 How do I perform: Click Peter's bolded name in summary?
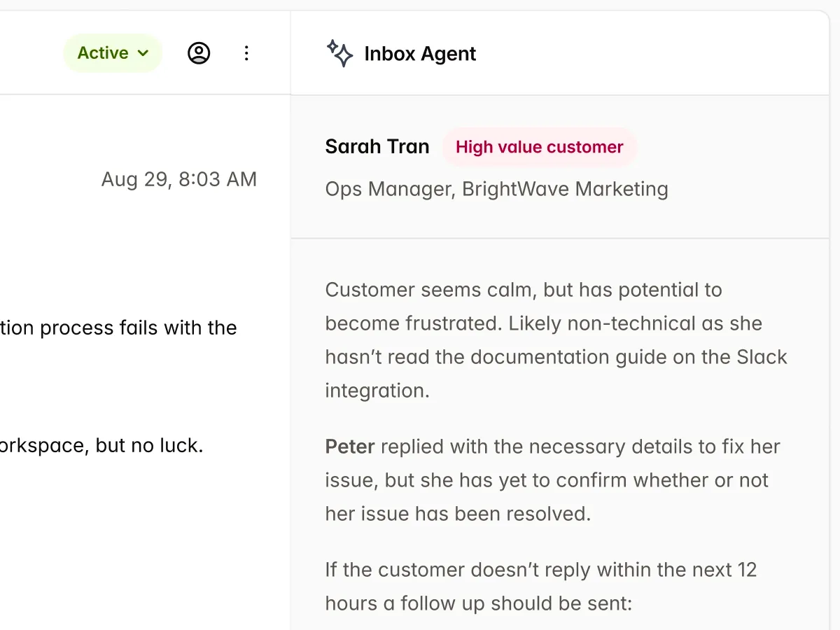pyautogui.click(x=350, y=447)
